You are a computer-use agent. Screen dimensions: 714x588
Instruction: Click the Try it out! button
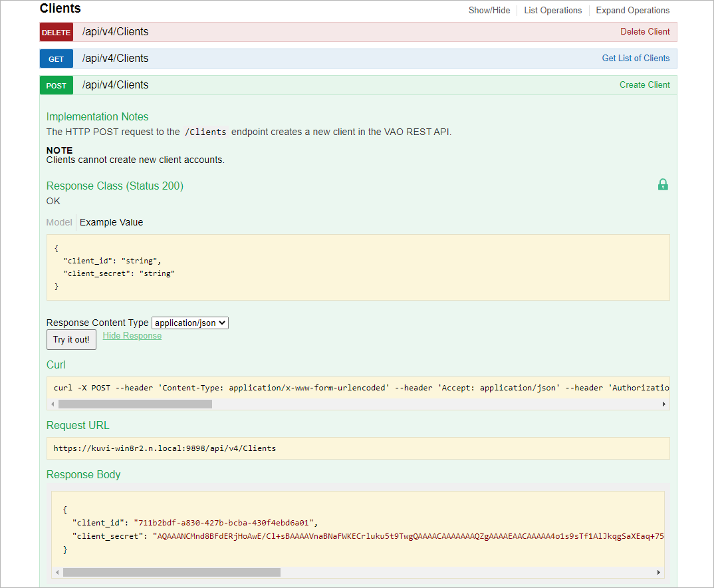(x=71, y=339)
